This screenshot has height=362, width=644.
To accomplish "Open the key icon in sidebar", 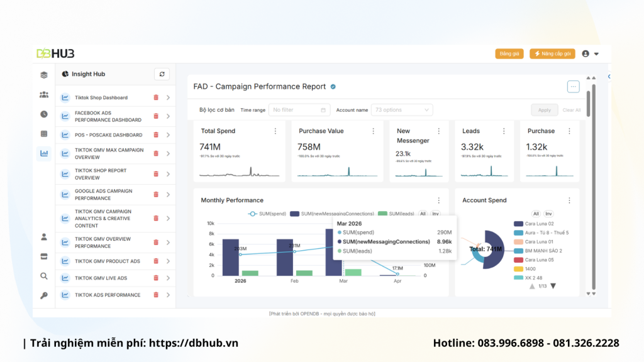I will 44,295.
